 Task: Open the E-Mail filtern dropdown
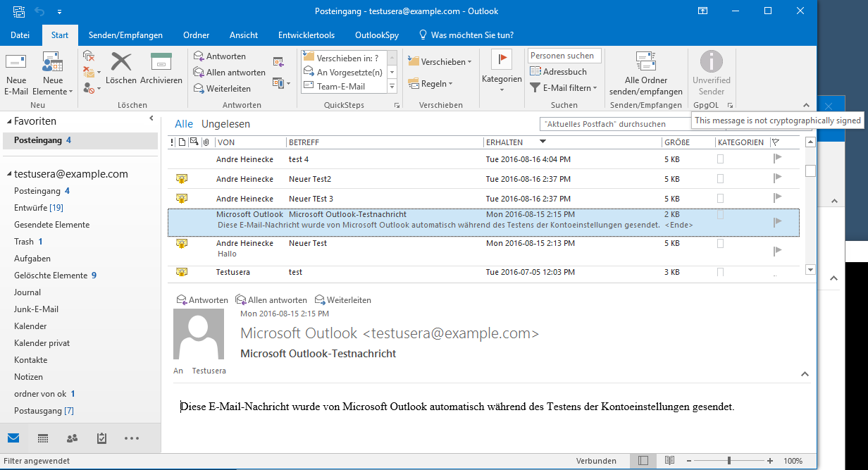point(564,88)
